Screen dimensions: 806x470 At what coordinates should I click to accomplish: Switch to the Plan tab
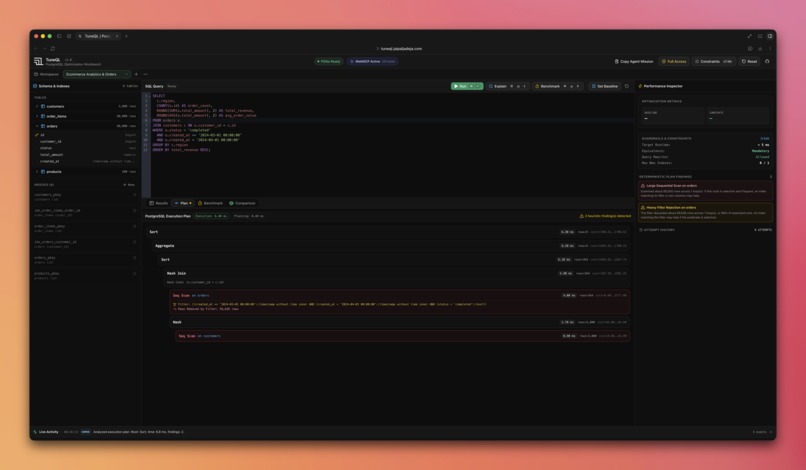tap(183, 203)
